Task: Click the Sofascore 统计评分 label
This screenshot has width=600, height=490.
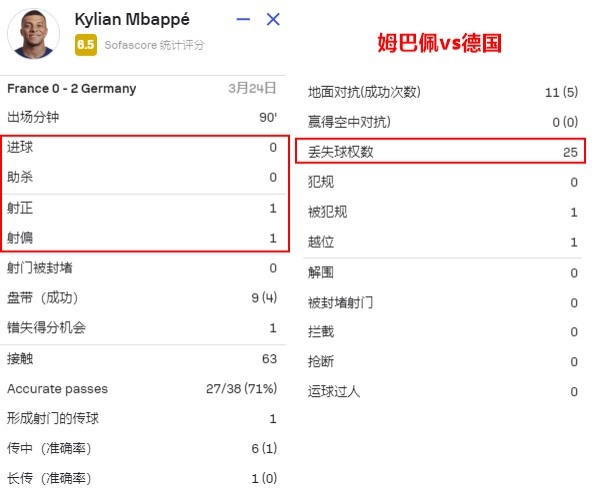Action: pyautogui.click(x=154, y=45)
